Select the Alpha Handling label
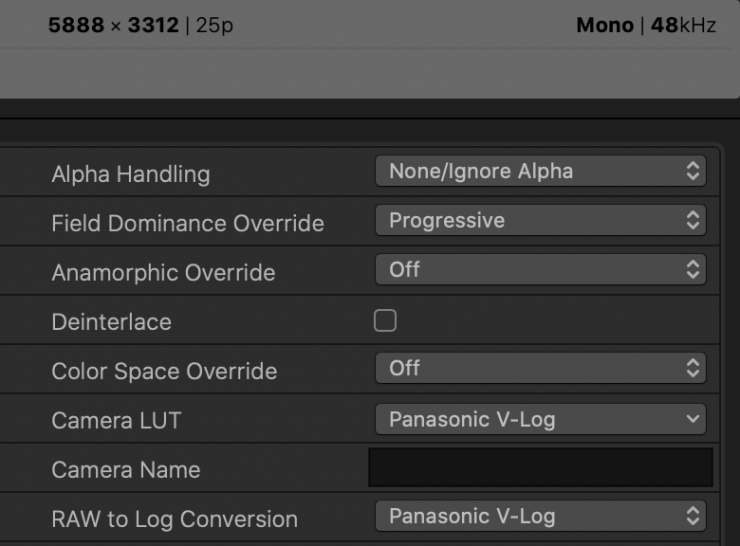This screenshot has width=740, height=546. pyautogui.click(x=130, y=174)
